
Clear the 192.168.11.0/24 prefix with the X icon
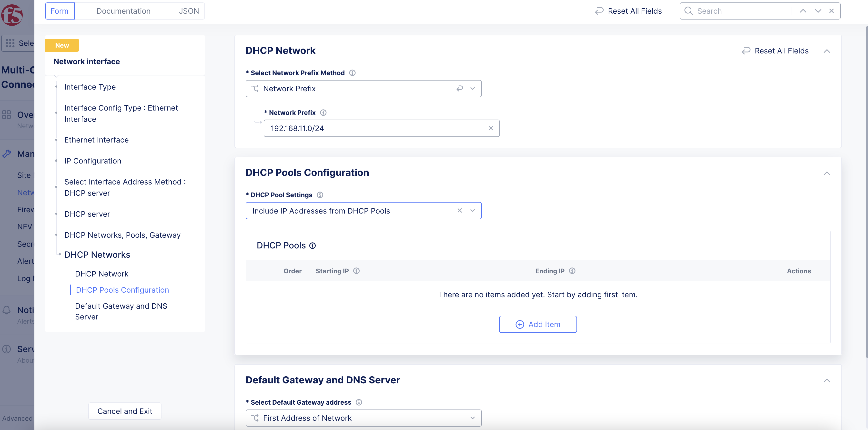491,128
